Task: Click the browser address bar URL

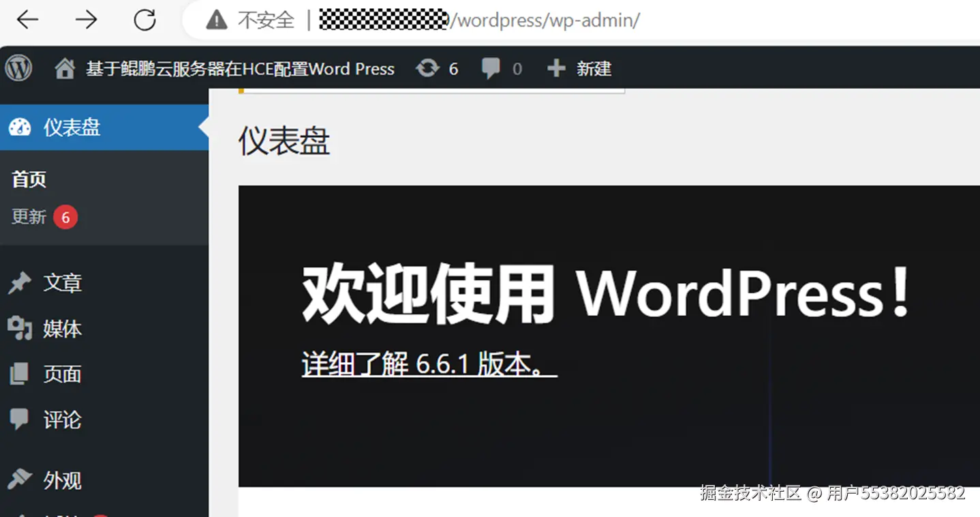Action: pos(480,20)
